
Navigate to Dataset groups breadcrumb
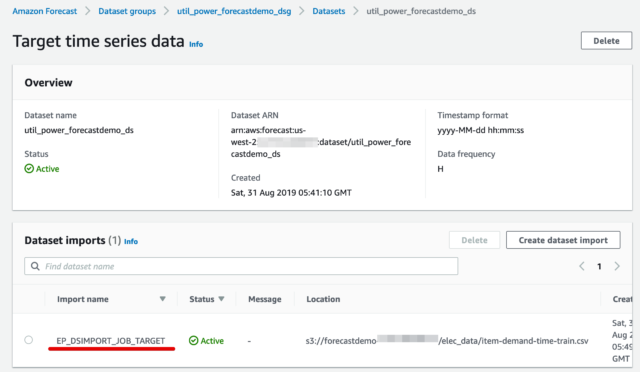pyautogui.click(x=127, y=11)
